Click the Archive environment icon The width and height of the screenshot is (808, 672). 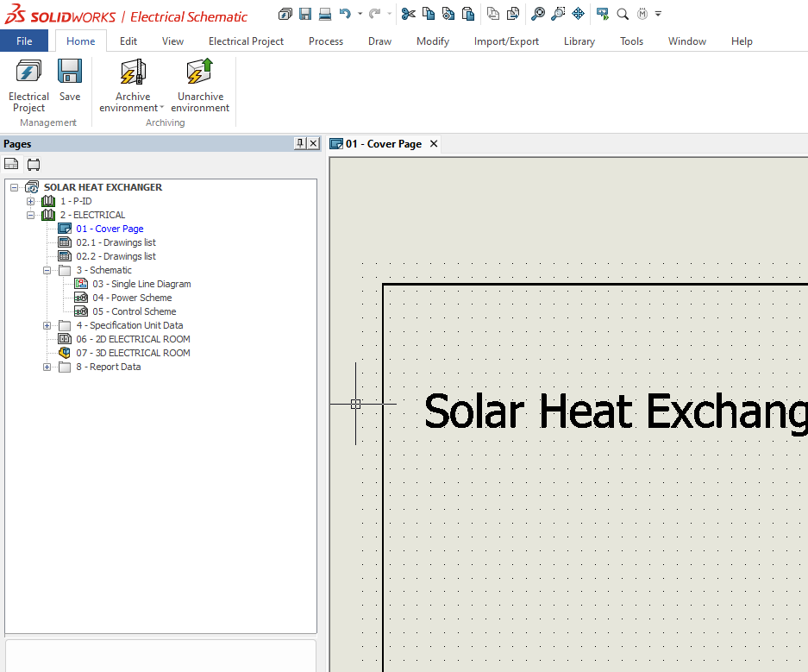pos(133,73)
